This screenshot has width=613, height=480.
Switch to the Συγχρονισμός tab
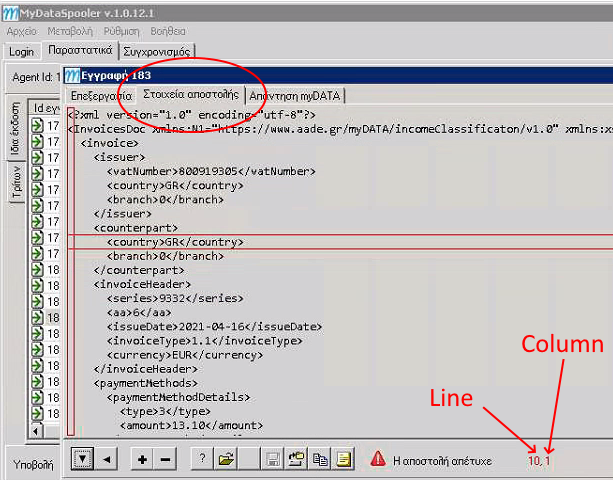[157, 52]
